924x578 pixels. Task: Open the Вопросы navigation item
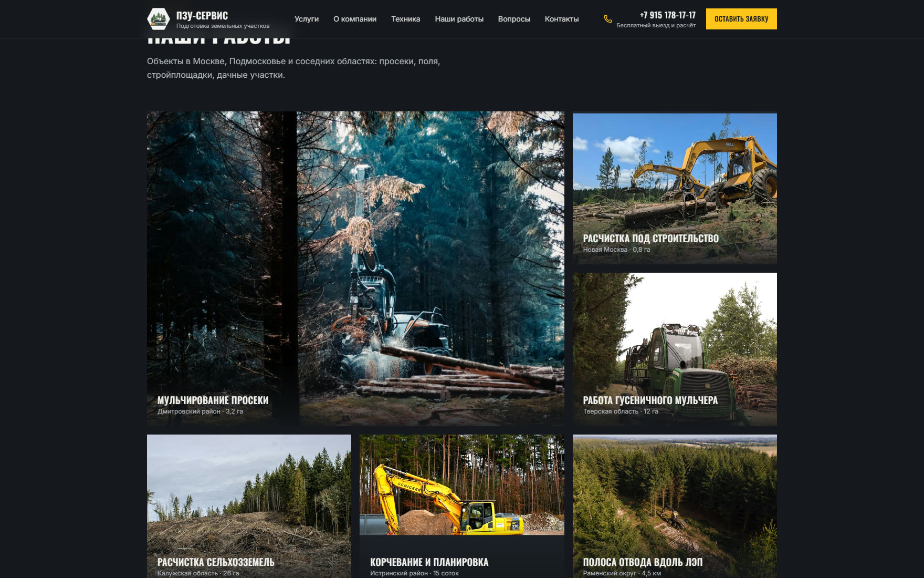click(x=514, y=19)
